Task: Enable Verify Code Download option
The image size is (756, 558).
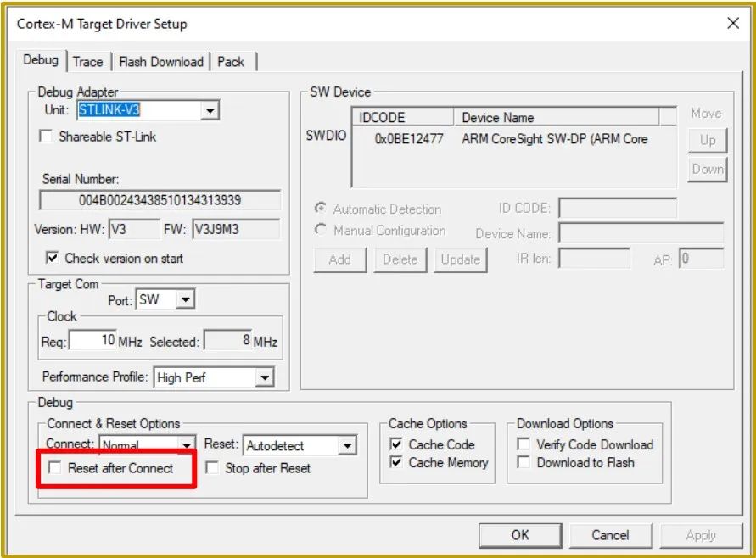Action: point(524,444)
